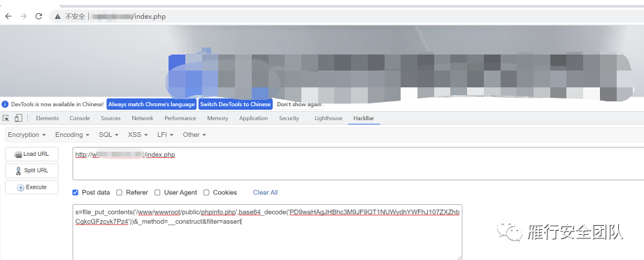Screen dimensions: 644x260
Task: Click the browser back arrow
Action: point(8,17)
